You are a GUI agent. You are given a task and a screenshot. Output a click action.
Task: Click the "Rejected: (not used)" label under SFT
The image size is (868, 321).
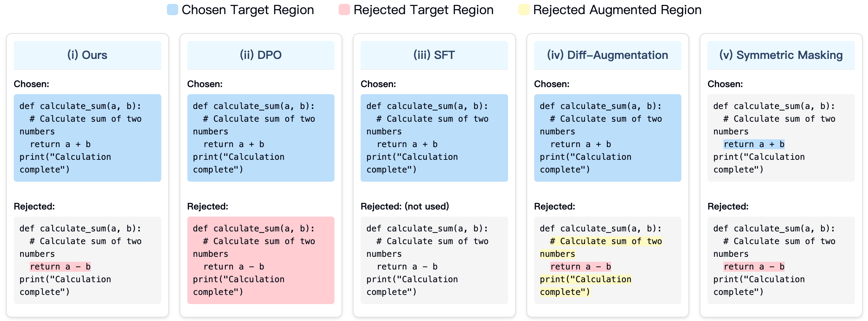pyautogui.click(x=405, y=206)
